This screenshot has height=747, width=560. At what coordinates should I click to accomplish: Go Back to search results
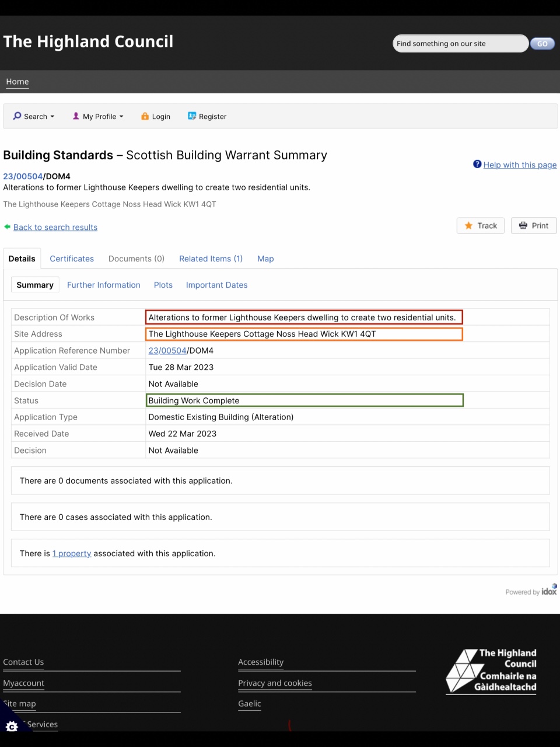pos(55,227)
